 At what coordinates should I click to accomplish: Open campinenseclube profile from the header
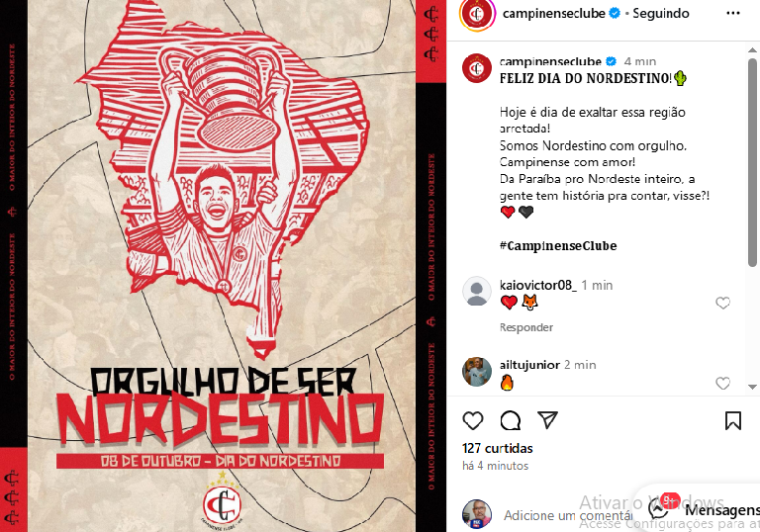[x=553, y=14]
